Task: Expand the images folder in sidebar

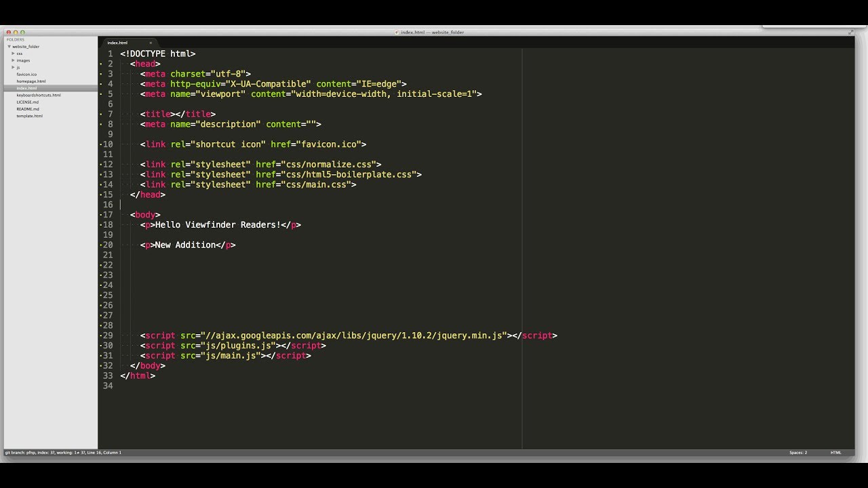Action: [x=14, y=60]
